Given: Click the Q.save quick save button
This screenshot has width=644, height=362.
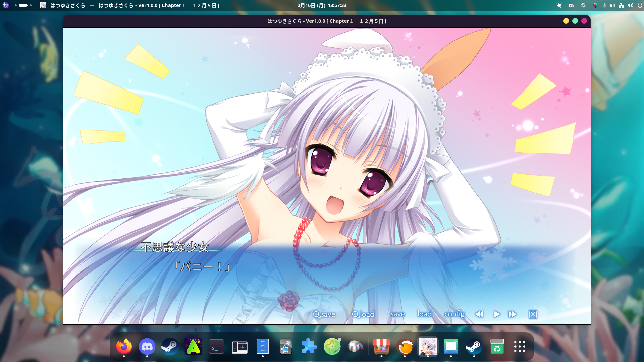Looking at the screenshot, I should (324, 314).
